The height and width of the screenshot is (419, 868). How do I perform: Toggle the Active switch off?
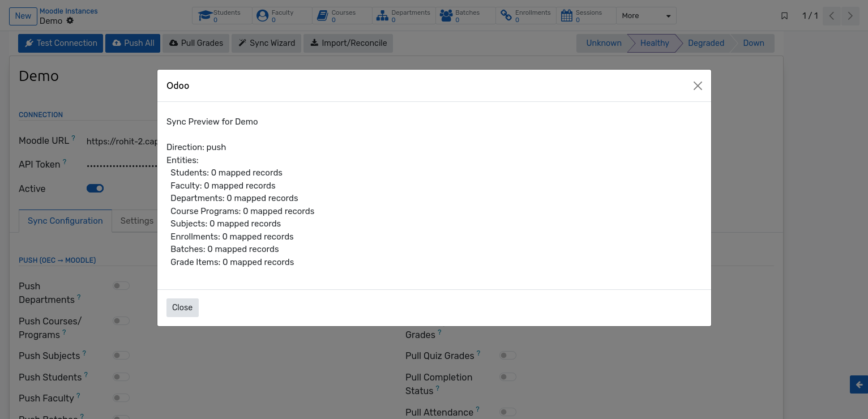[95, 189]
